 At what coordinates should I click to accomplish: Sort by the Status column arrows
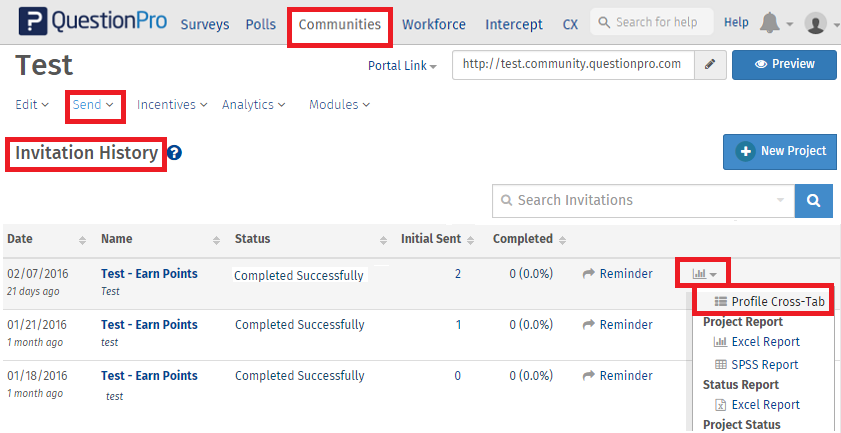point(383,240)
